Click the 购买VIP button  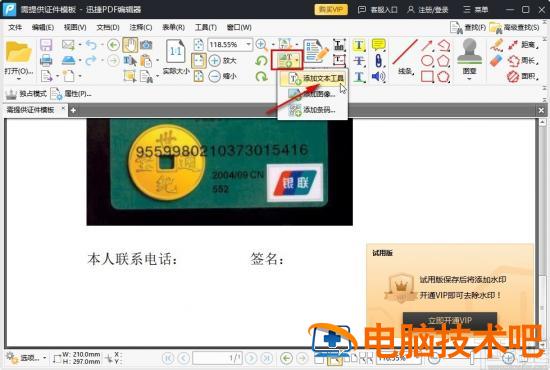click(x=331, y=9)
